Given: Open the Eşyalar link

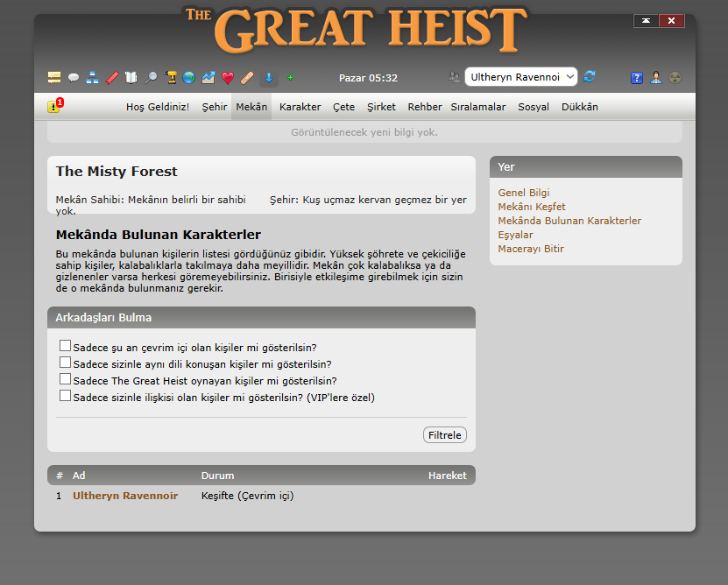Looking at the screenshot, I should [x=515, y=235].
